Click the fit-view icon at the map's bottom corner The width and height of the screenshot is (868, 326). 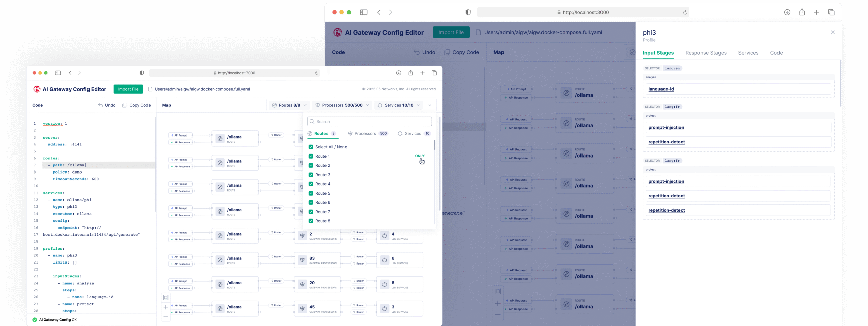click(165, 297)
